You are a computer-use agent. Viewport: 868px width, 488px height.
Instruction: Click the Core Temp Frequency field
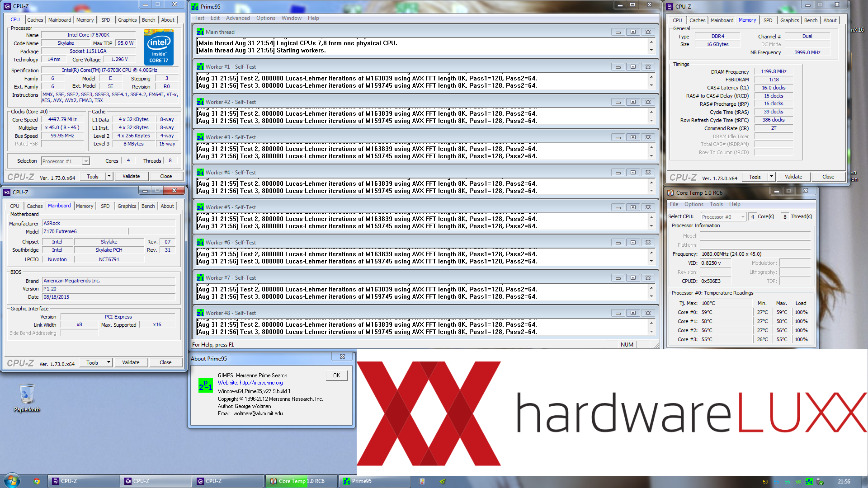click(755, 254)
